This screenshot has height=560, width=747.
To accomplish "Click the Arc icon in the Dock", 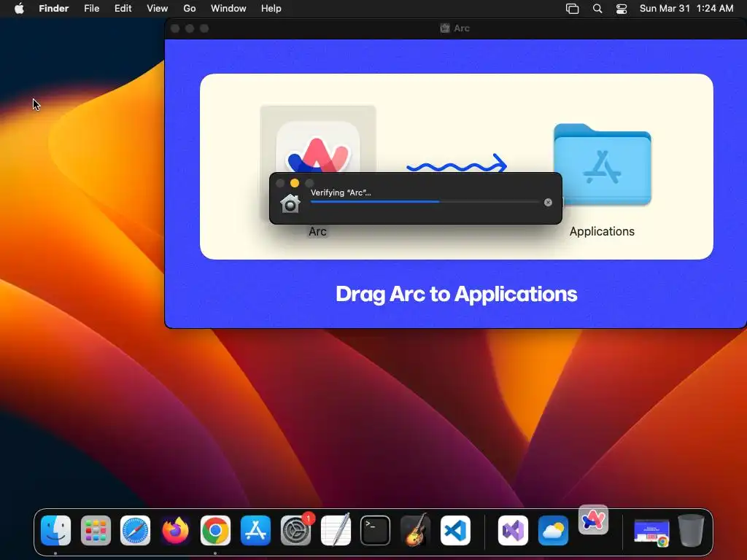I will [593, 519].
